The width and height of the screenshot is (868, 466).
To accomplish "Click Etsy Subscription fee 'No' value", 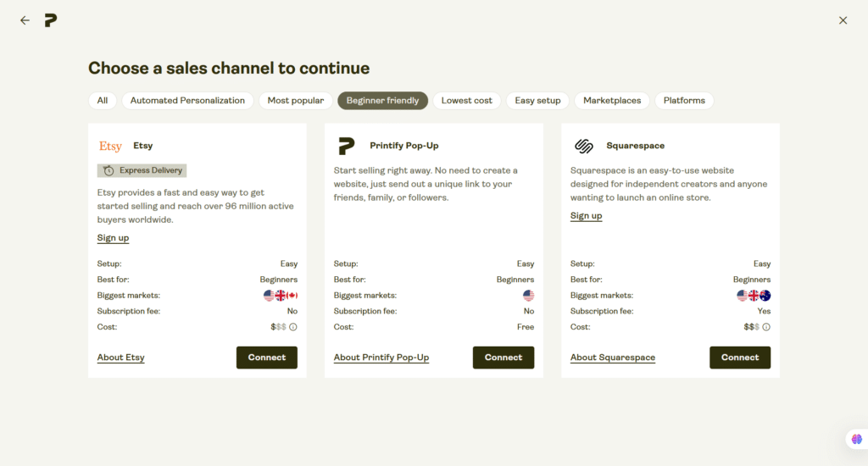I will 292,311.
